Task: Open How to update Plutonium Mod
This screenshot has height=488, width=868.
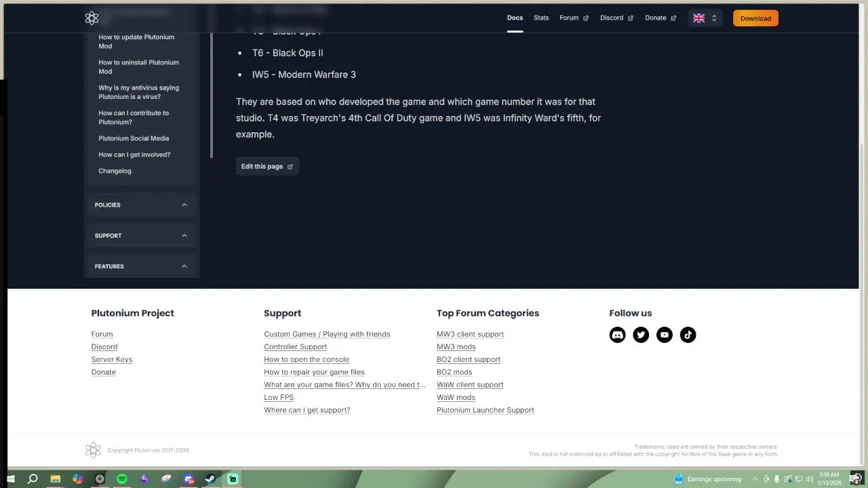Action: pos(136,41)
